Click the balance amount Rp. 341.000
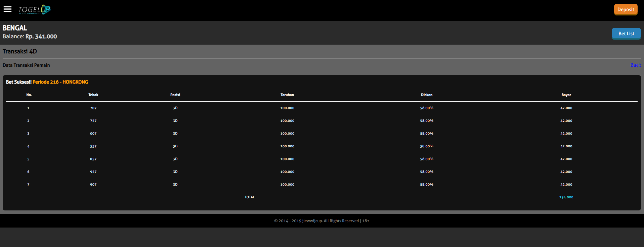Screen dimensions: 644x247 click(x=41, y=37)
